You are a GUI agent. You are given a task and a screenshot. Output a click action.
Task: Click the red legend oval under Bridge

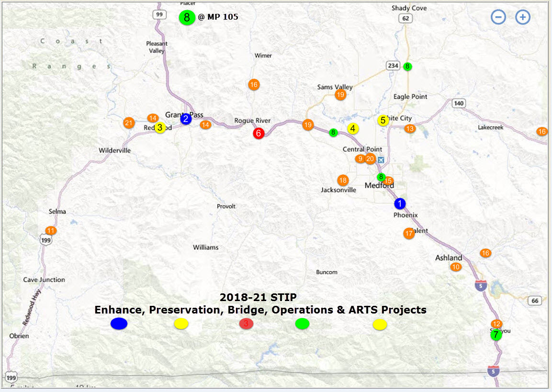[246, 324]
